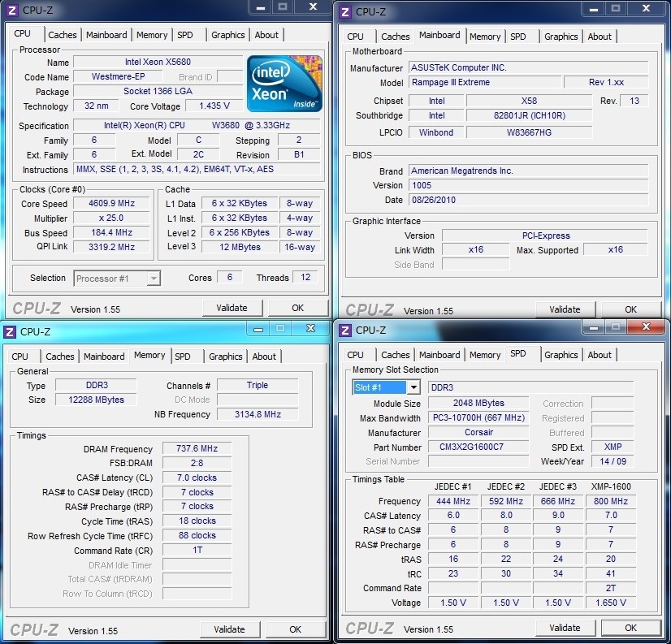Click the LPCIO value W83667HG

(x=530, y=132)
